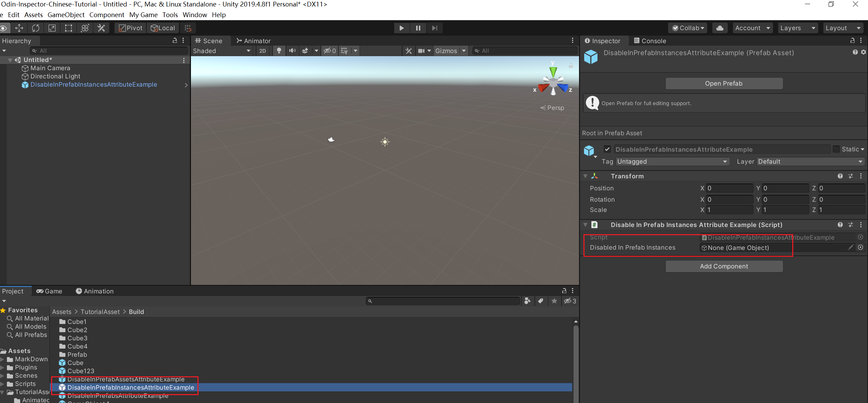The width and height of the screenshot is (868, 403).
Task: Open Scene view component tools icon
Action: [409, 51]
